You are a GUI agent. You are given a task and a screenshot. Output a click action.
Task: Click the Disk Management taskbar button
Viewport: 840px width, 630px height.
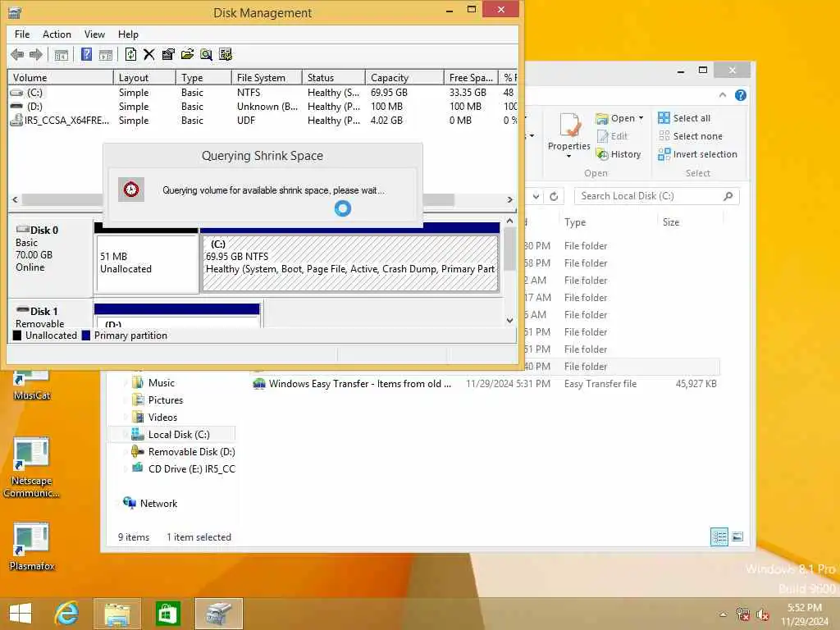click(x=219, y=614)
